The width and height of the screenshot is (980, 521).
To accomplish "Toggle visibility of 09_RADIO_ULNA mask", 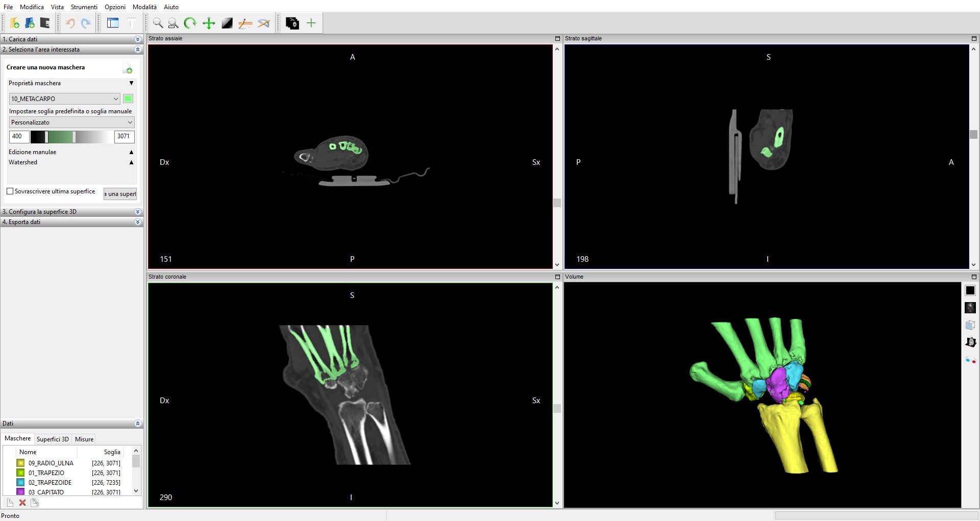I will pos(20,463).
